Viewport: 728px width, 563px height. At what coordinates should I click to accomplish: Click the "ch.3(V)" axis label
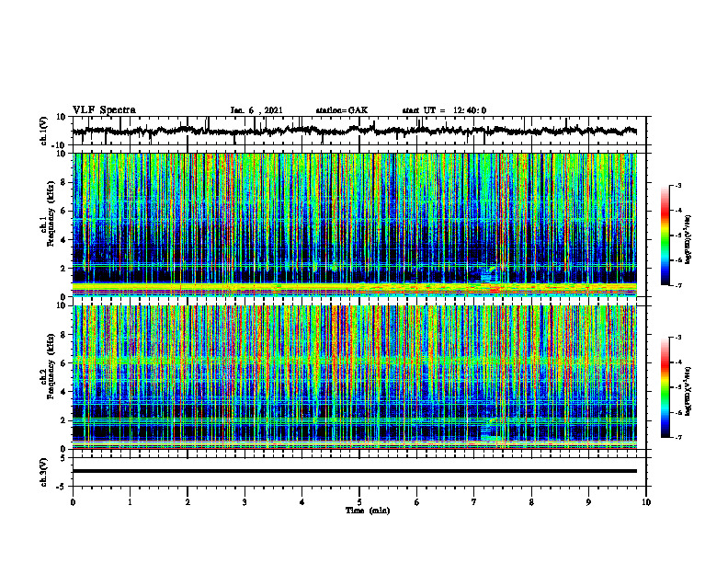click(x=43, y=472)
